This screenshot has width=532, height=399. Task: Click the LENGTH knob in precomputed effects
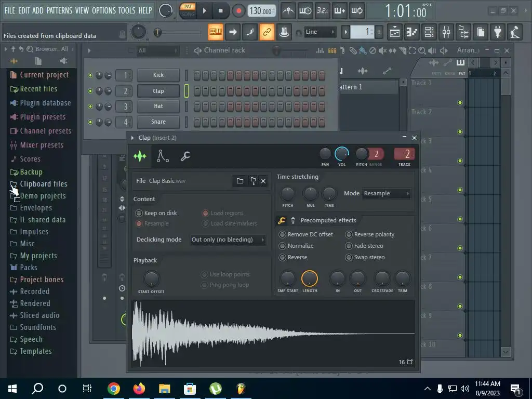coord(310,278)
